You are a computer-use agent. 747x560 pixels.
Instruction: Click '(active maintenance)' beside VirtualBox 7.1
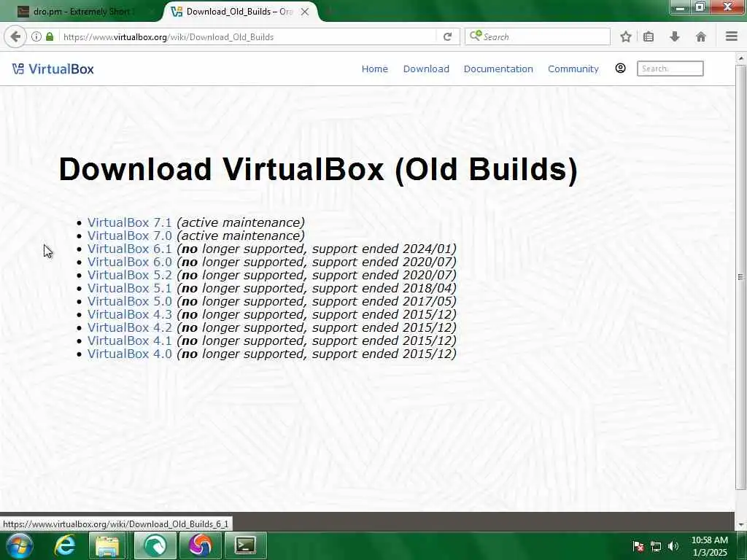click(x=241, y=222)
